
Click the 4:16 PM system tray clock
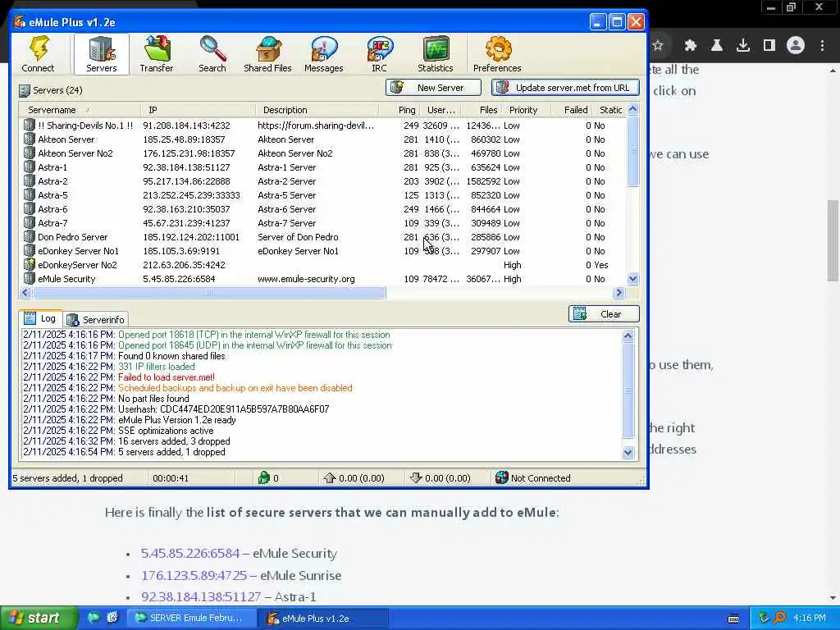[809, 619]
